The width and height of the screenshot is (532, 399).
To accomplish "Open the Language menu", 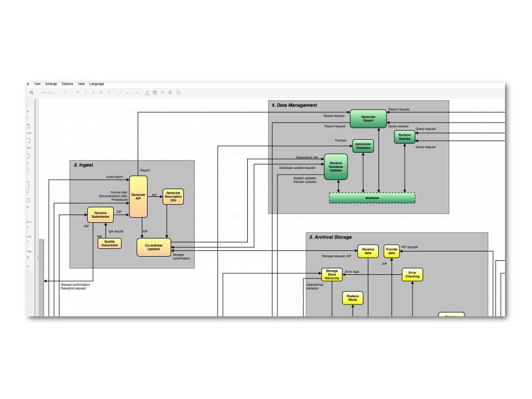I will click(x=97, y=84).
